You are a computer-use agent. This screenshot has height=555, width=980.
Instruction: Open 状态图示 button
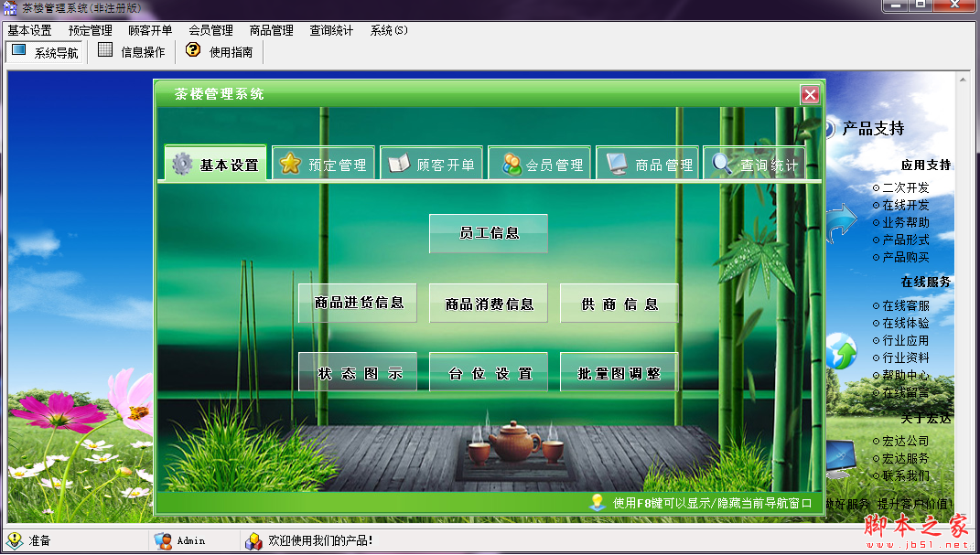(x=358, y=372)
